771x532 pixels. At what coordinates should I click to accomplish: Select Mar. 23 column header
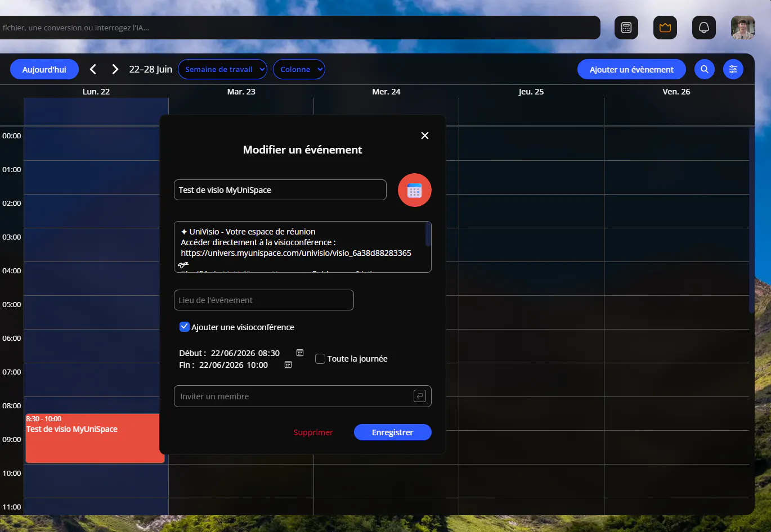click(241, 92)
